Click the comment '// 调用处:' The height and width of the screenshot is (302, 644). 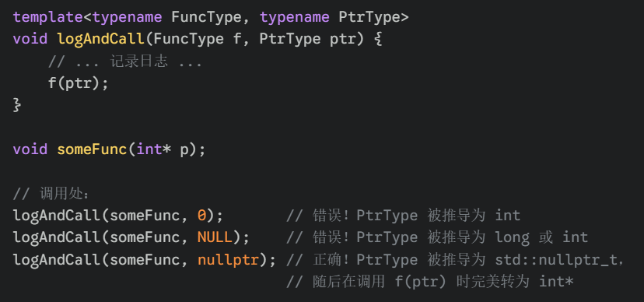coord(51,194)
